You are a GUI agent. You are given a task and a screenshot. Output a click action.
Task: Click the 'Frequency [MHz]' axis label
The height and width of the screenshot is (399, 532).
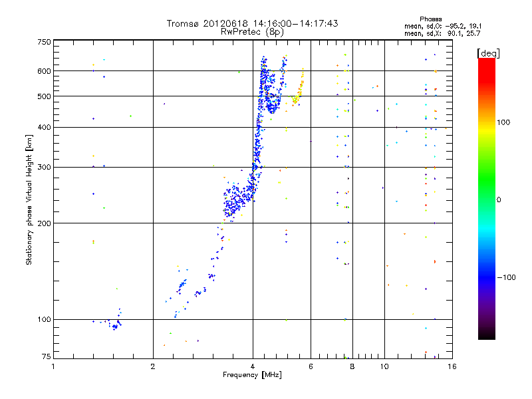click(252, 375)
